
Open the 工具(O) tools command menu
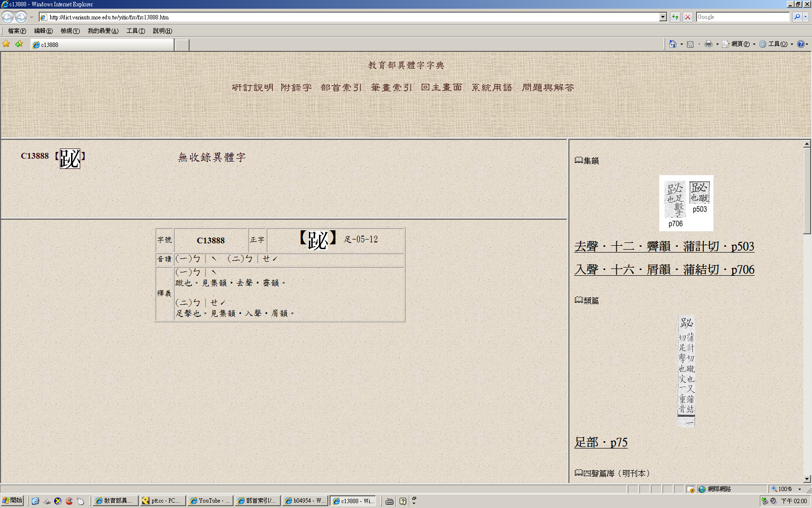point(776,44)
